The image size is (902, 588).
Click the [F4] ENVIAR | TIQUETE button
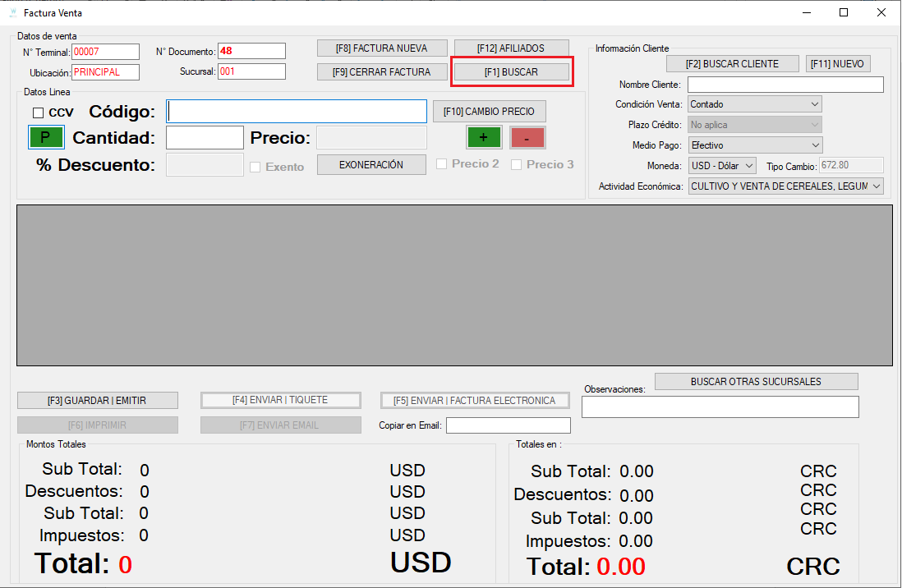(281, 400)
